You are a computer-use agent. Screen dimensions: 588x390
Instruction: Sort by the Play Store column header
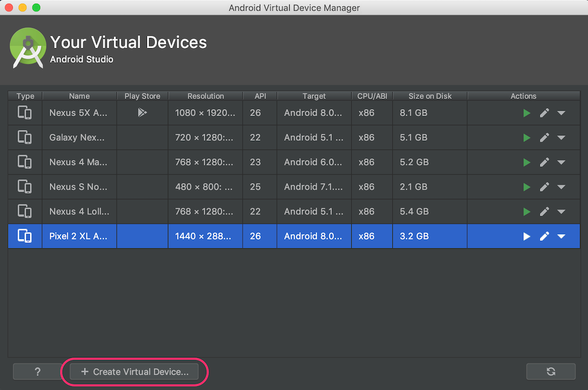click(143, 96)
